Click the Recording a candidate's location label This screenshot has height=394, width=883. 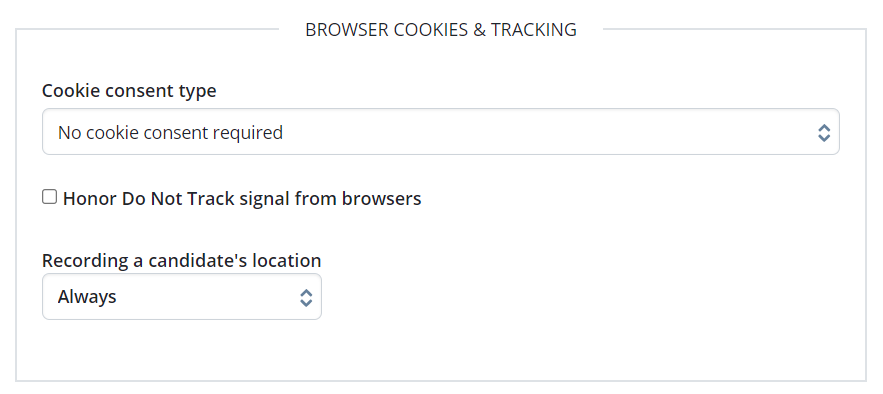pos(181,261)
